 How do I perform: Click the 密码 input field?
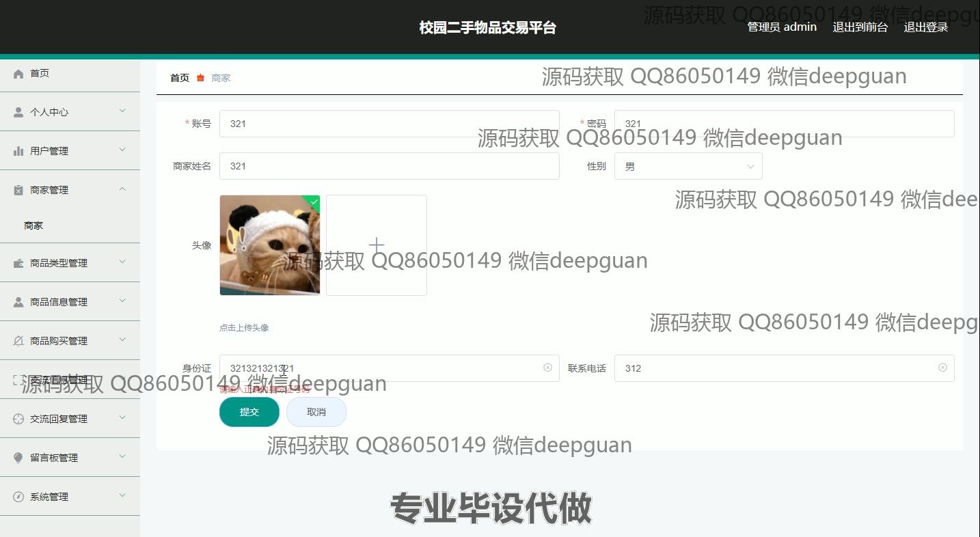785,124
